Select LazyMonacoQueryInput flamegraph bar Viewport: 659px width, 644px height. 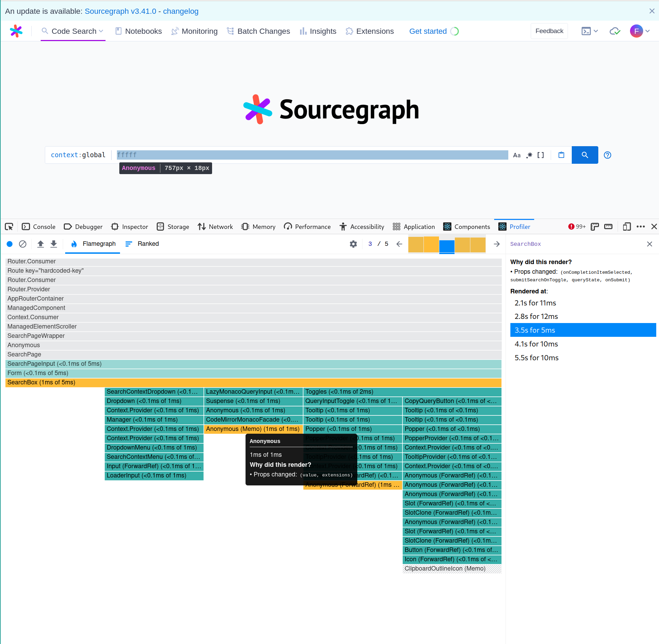click(x=253, y=392)
